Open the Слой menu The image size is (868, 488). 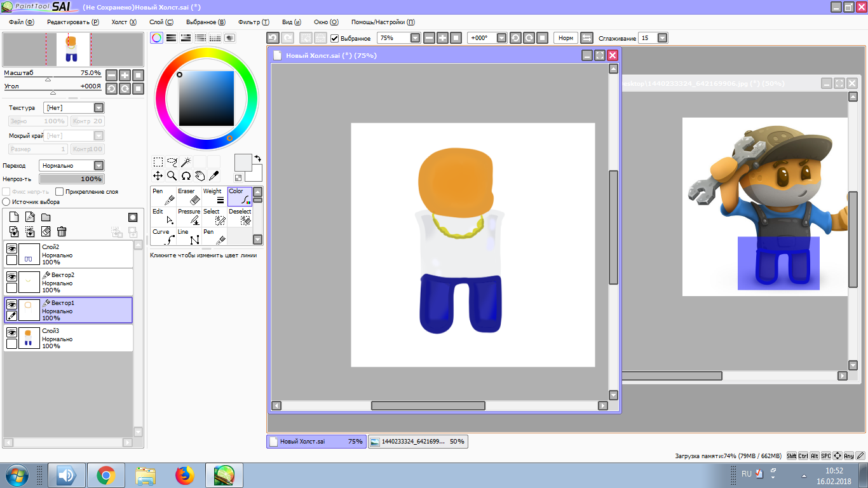161,22
